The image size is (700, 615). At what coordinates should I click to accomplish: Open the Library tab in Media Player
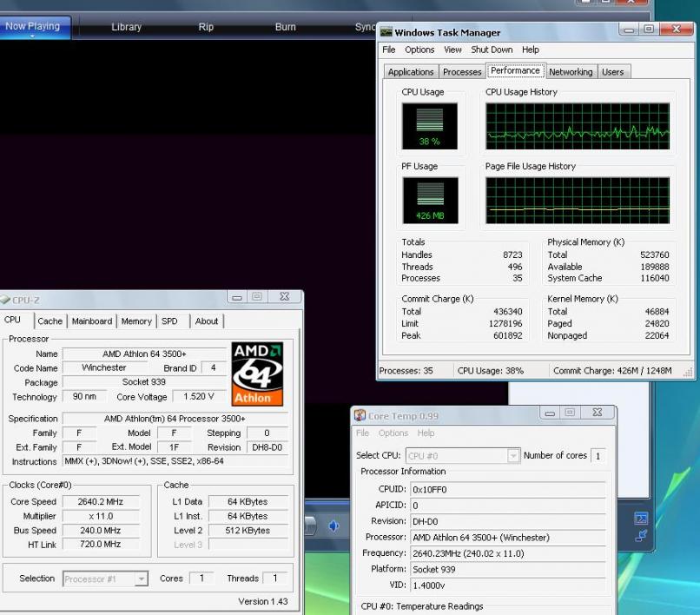(x=126, y=27)
